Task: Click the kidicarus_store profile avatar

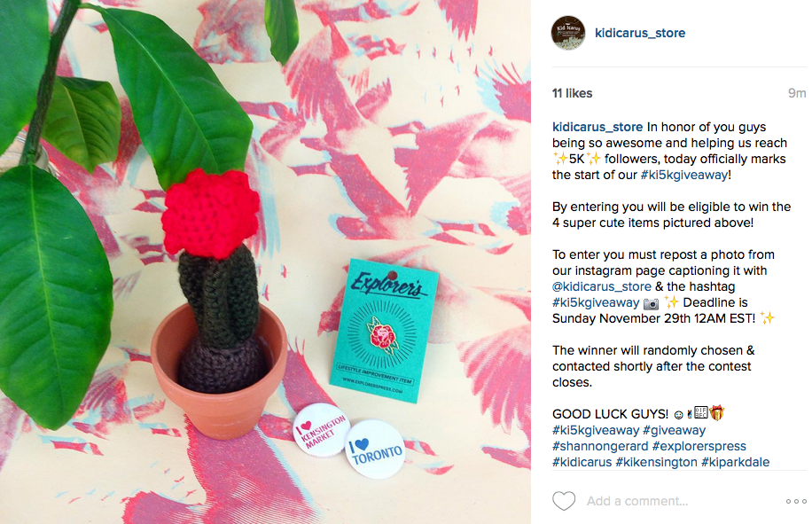Action: pos(568,33)
